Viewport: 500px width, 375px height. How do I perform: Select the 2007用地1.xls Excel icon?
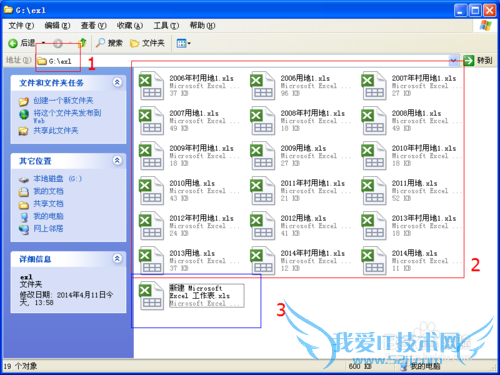click(x=151, y=121)
